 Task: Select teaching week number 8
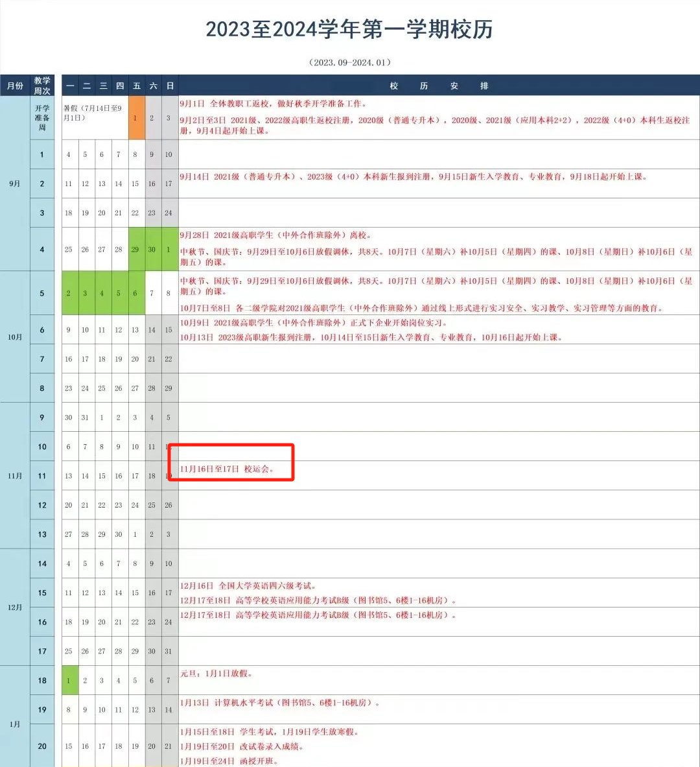tap(42, 388)
